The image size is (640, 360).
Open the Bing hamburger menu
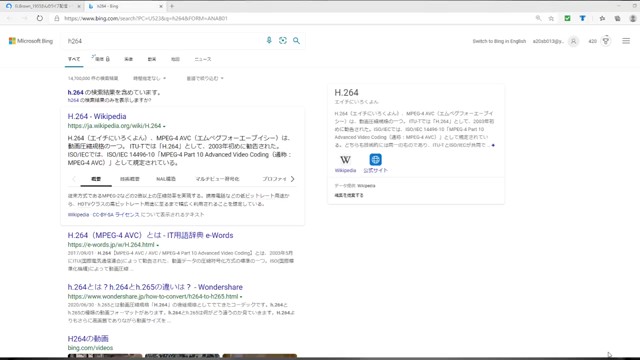pos(626,41)
